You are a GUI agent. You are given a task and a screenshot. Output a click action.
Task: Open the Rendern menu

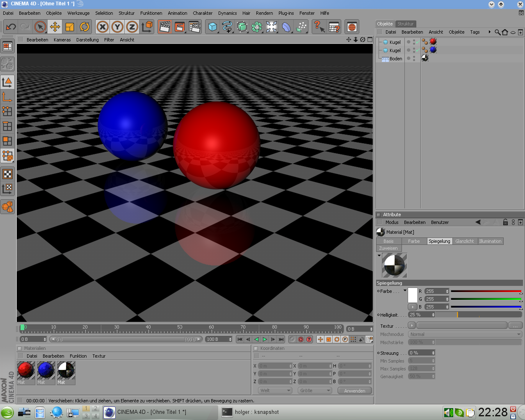pyautogui.click(x=264, y=13)
